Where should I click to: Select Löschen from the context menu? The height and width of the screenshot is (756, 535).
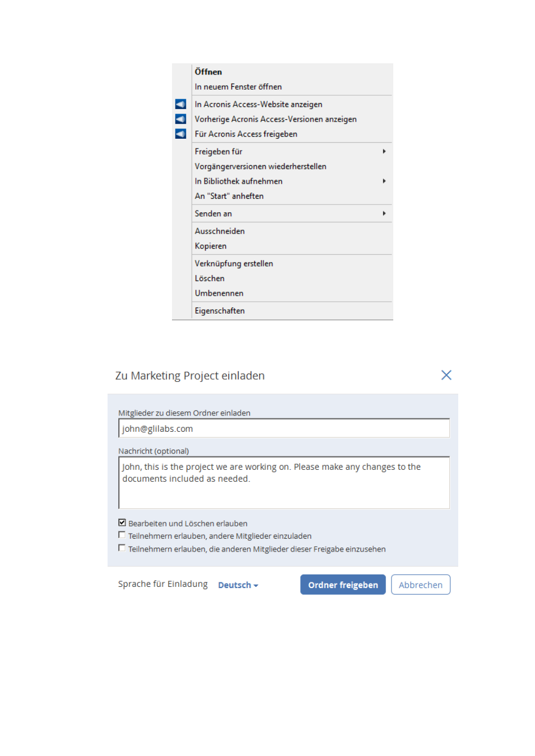pos(292,278)
